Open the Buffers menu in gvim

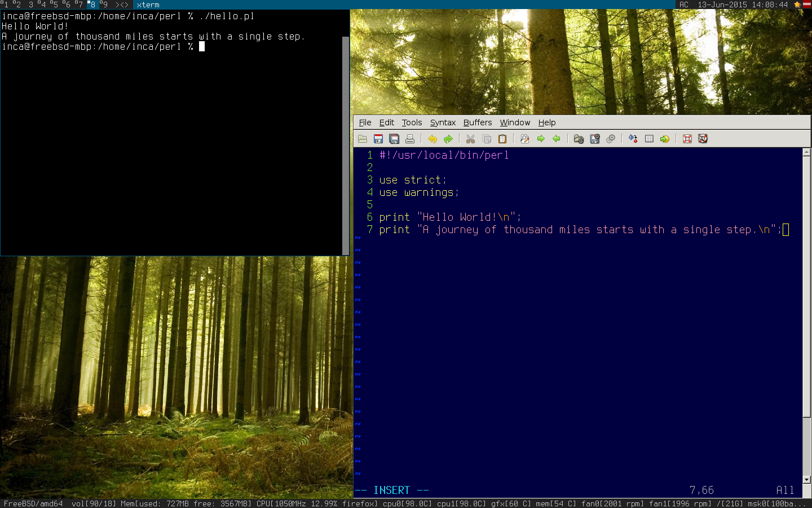click(x=478, y=122)
